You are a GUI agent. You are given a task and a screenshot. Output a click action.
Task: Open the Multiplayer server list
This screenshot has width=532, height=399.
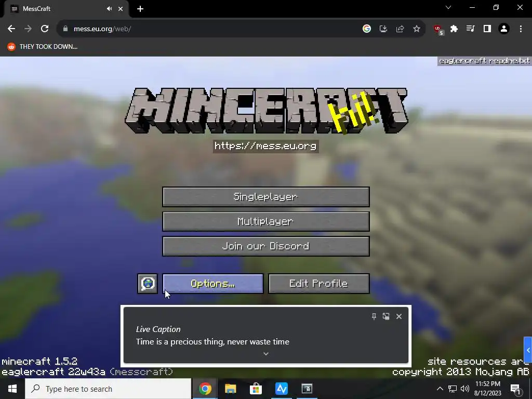[265, 221]
